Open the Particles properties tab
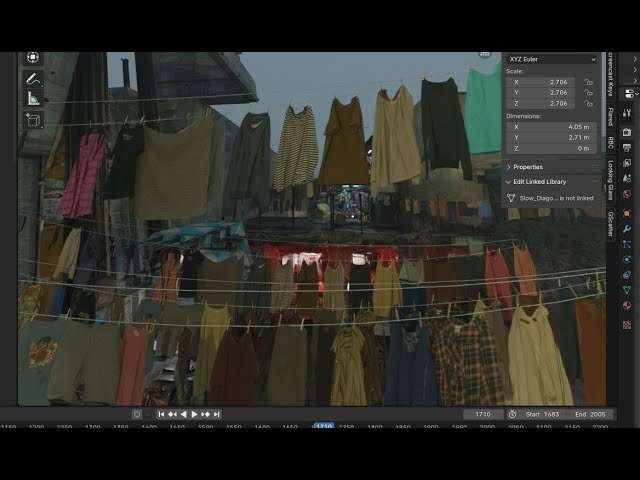This screenshot has width=640, height=480. tap(627, 244)
